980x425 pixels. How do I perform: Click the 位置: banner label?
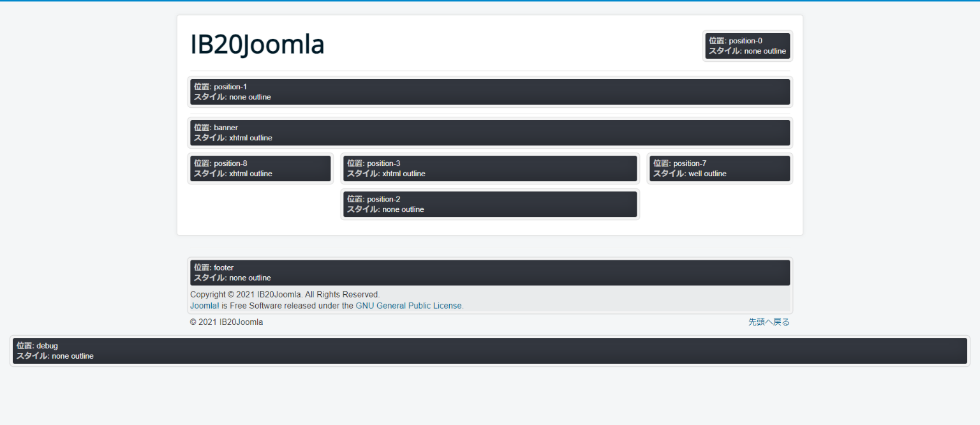point(216,128)
